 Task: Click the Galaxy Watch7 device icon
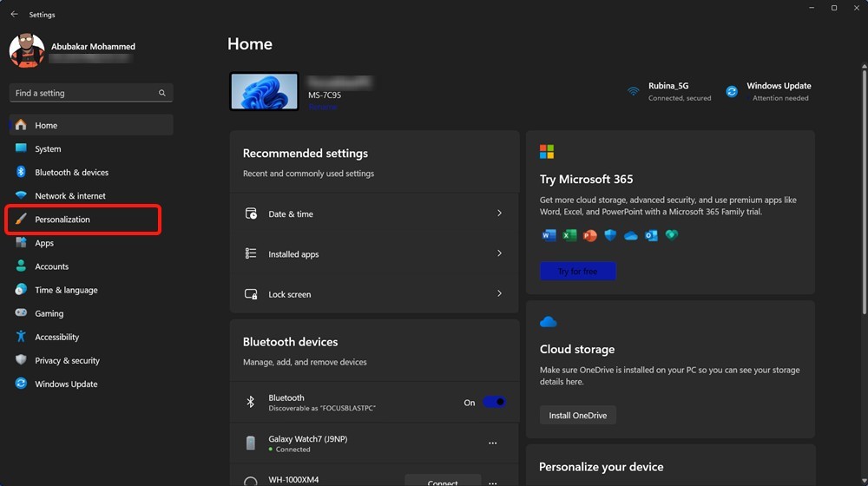[250, 443]
